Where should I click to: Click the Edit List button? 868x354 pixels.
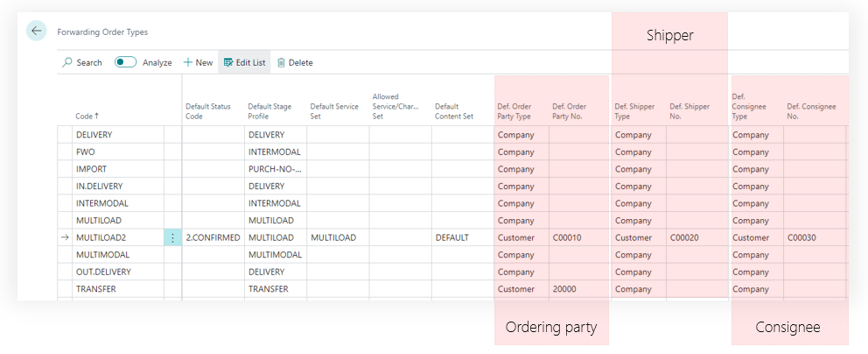244,62
